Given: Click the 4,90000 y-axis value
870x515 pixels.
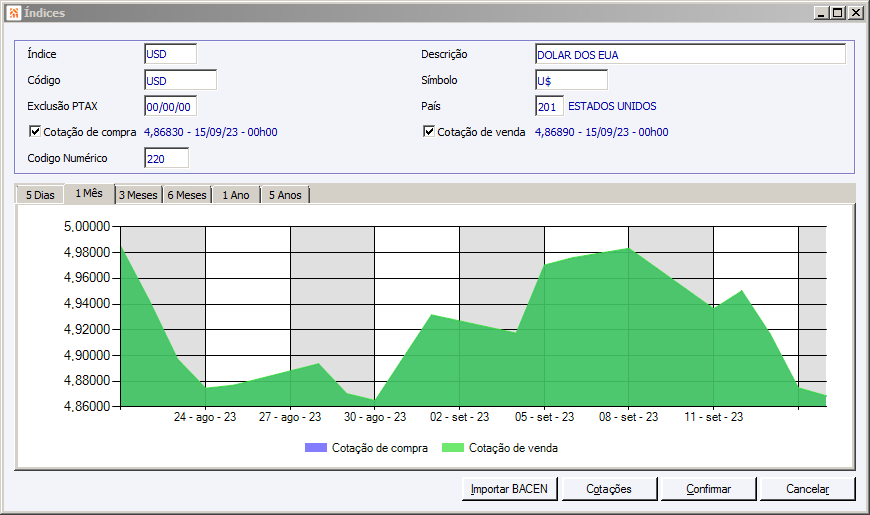Looking at the screenshot, I should click(x=87, y=355).
